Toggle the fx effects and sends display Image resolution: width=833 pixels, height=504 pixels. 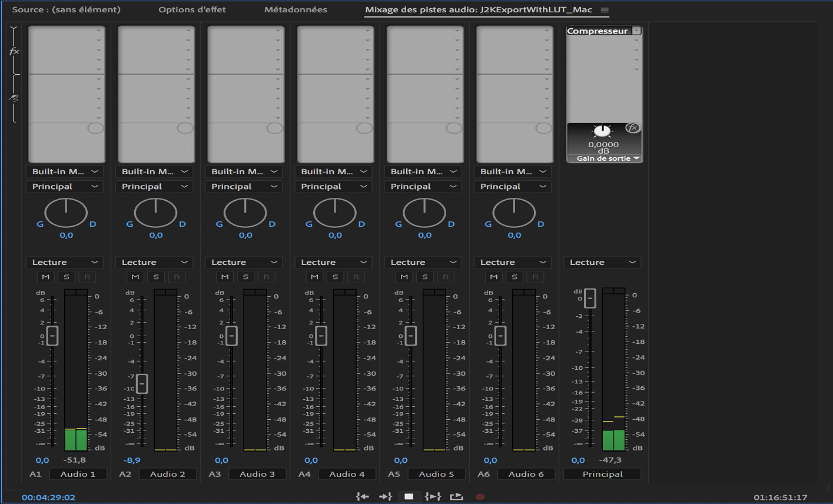tap(14, 51)
